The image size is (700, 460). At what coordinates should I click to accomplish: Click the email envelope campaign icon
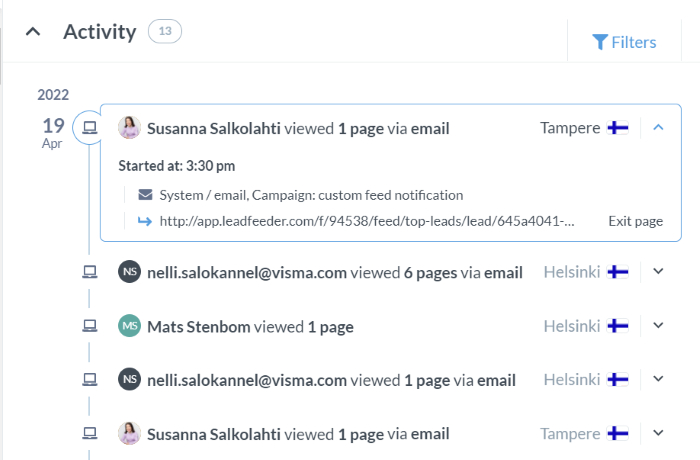tap(145, 195)
